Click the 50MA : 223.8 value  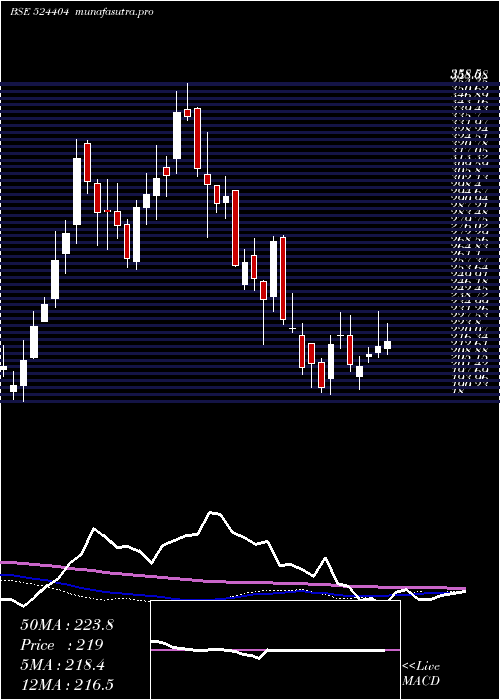[x=67, y=625]
